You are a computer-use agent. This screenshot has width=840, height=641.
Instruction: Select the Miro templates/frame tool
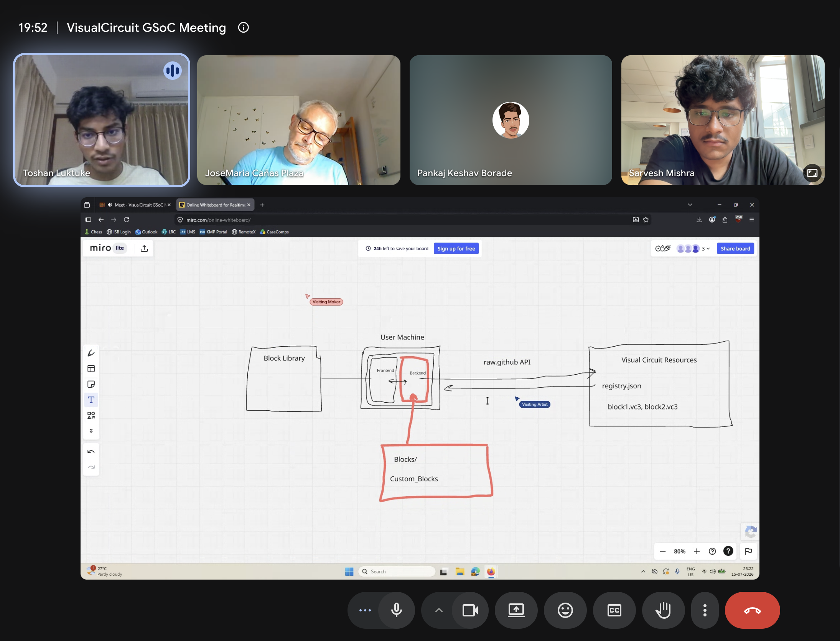[91, 369]
